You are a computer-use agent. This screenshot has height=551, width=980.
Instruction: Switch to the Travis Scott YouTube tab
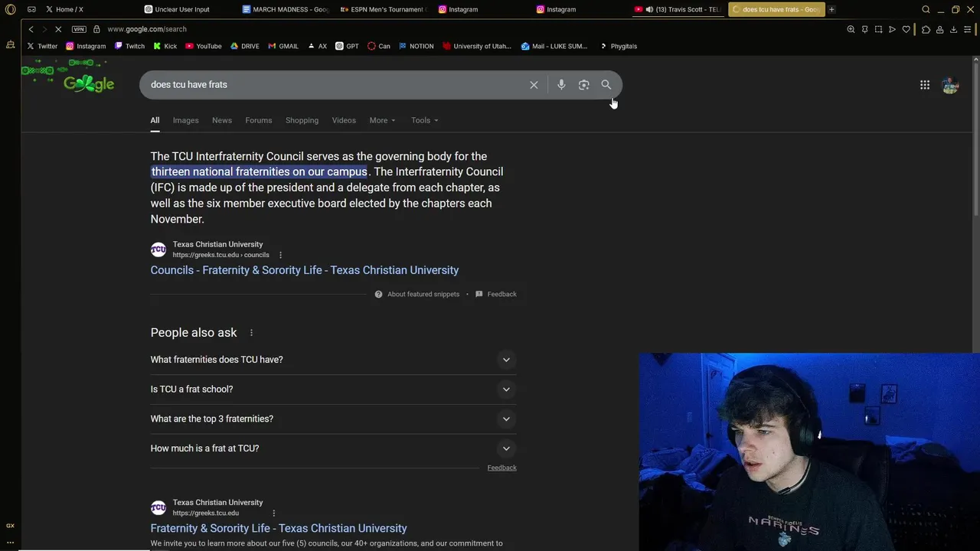click(x=677, y=9)
